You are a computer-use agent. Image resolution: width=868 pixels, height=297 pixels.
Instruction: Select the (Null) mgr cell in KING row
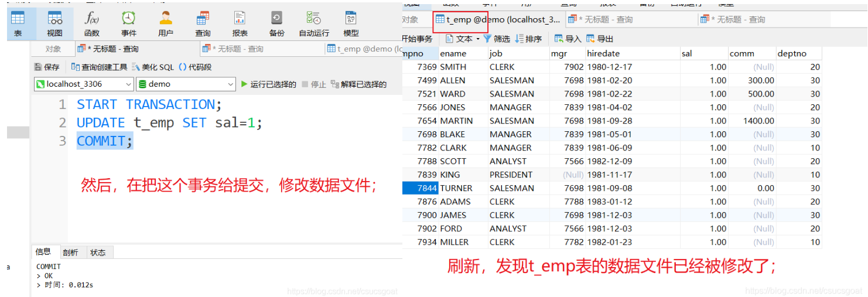pos(568,175)
